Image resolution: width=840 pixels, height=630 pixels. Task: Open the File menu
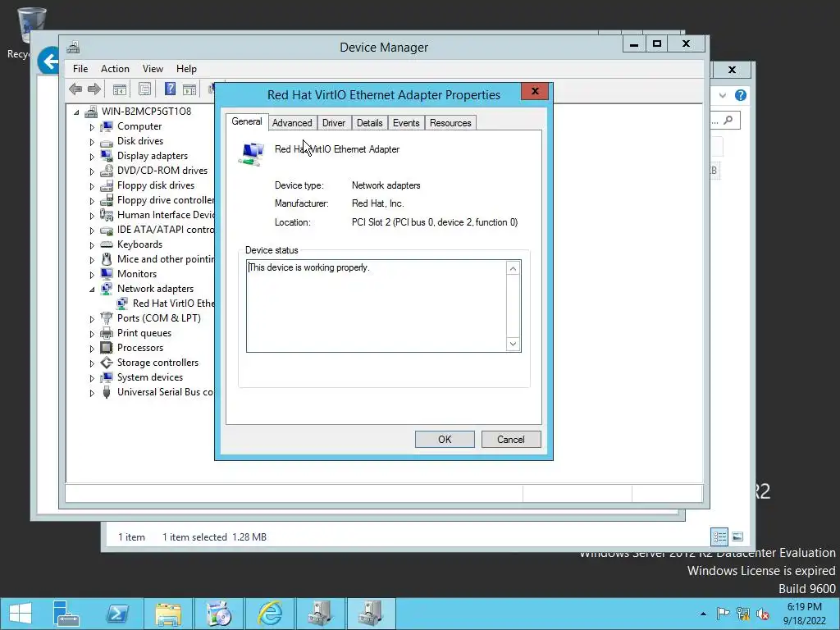80,69
